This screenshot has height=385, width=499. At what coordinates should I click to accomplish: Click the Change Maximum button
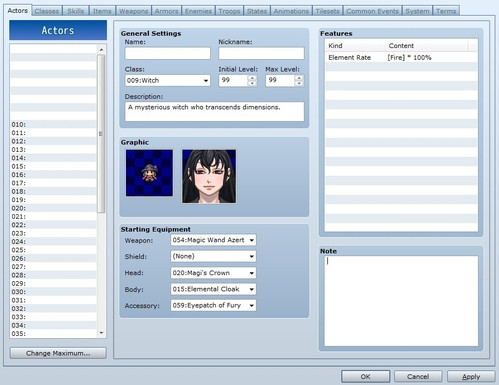tap(58, 353)
